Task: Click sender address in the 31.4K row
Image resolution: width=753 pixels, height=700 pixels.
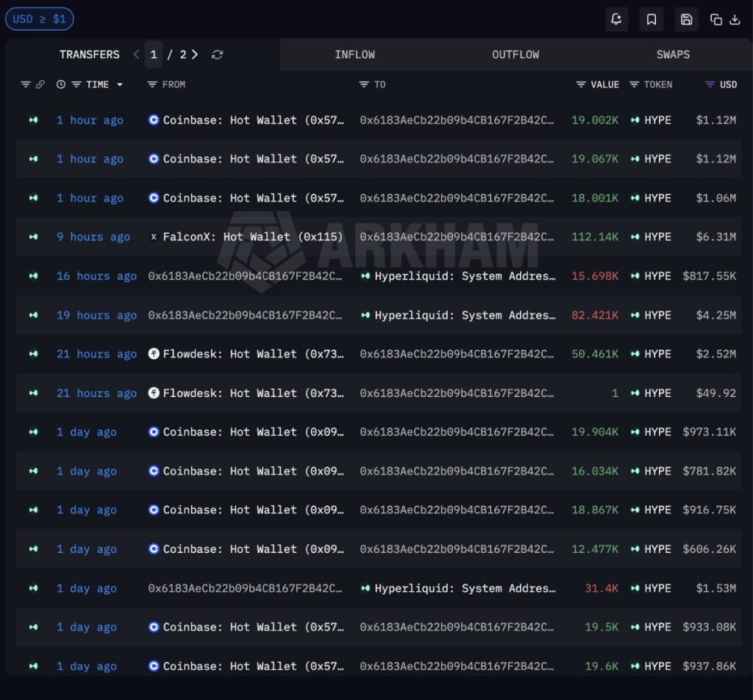Action: (245, 588)
